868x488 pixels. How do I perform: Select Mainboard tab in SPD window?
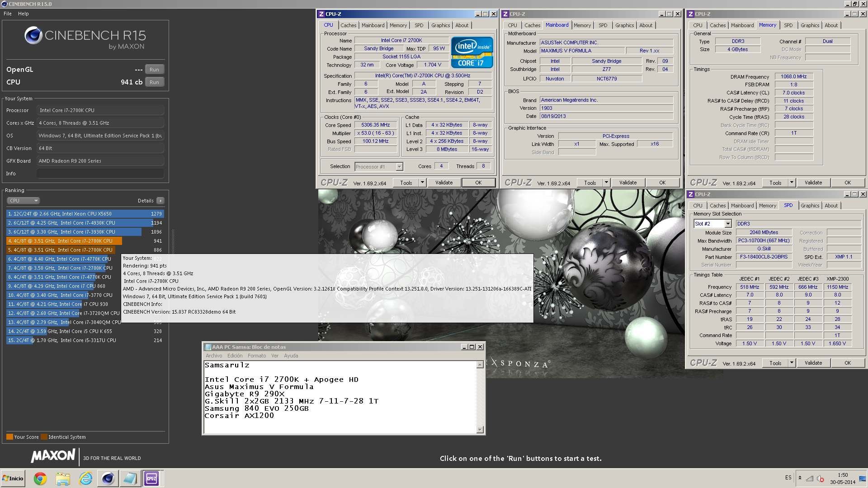pyautogui.click(x=742, y=206)
